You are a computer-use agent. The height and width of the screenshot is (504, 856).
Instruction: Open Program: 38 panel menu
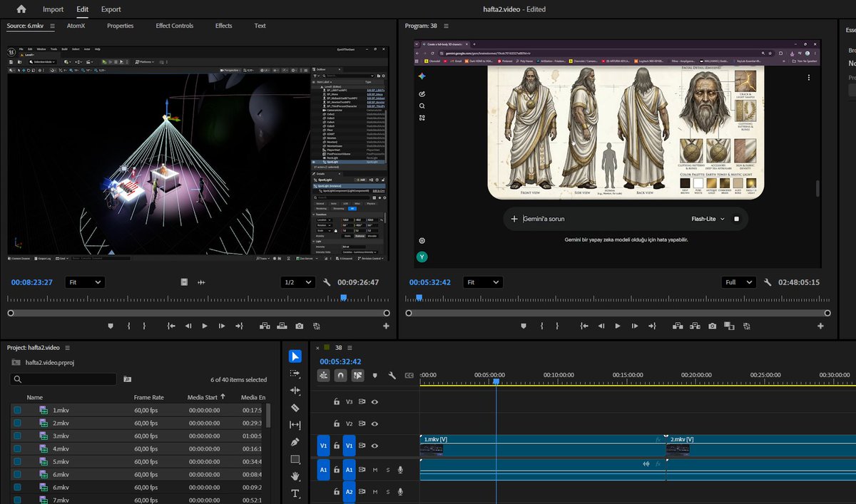pyautogui.click(x=447, y=26)
